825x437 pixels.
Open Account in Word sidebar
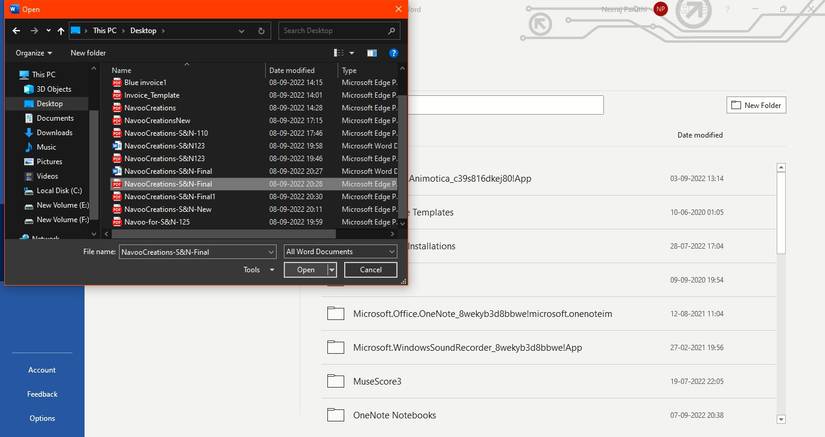(x=42, y=370)
